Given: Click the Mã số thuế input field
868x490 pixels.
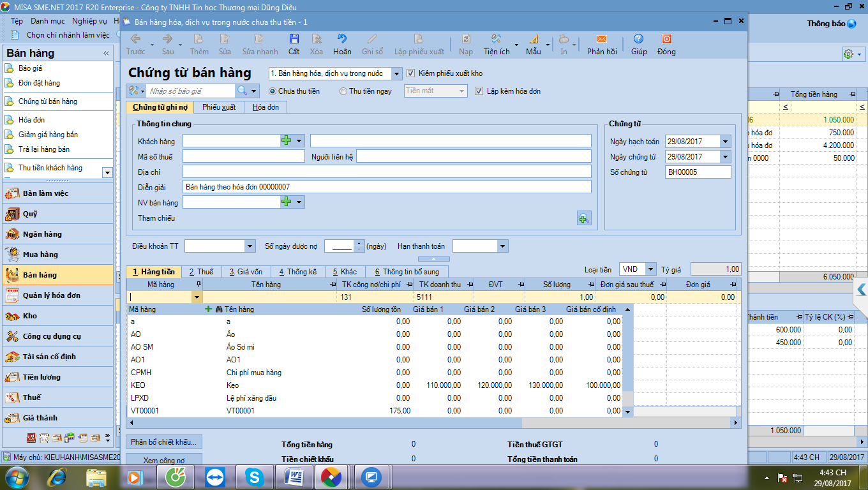Looking at the screenshot, I should [244, 156].
